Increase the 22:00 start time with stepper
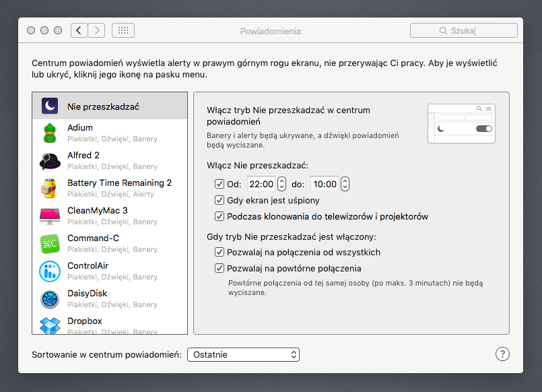Viewport: 542px width, 392px height. coord(282,181)
